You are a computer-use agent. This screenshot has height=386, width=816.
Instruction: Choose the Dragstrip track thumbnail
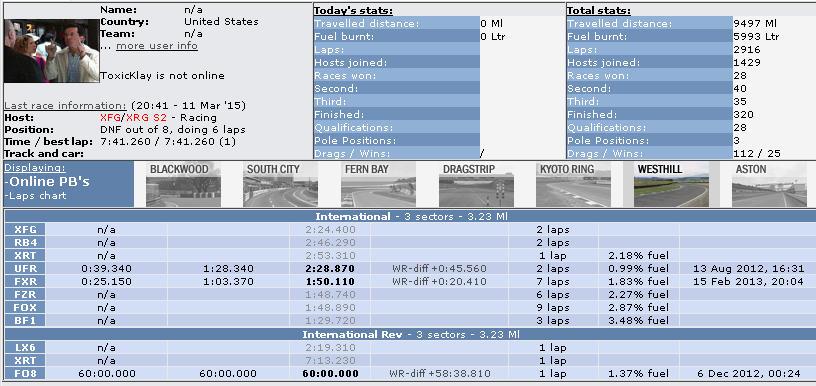click(476, 185)
